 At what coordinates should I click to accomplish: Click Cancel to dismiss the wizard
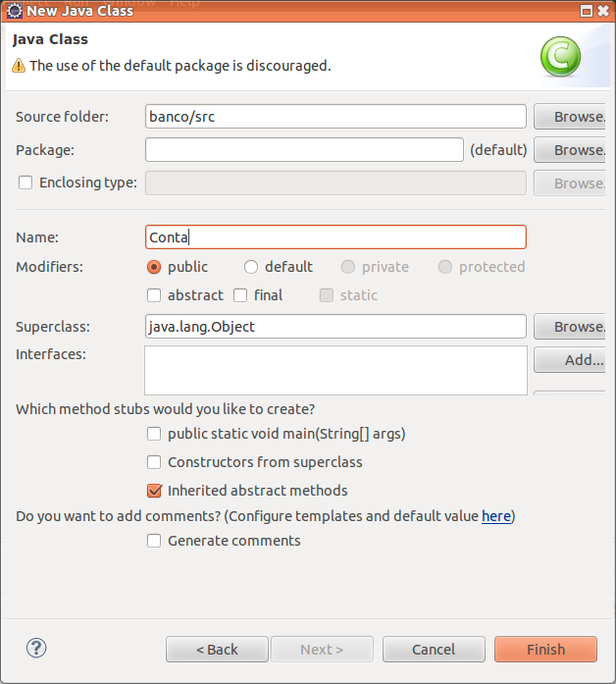click(x=434, y=650)
